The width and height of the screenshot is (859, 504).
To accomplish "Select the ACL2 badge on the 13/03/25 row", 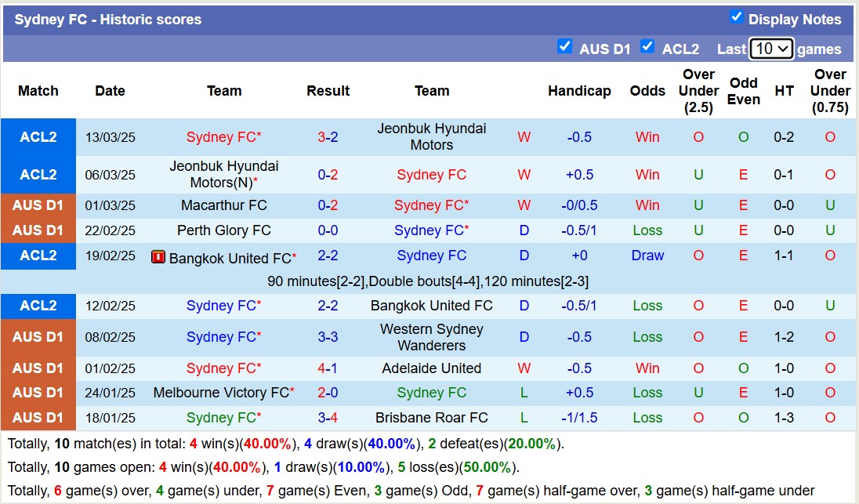I will (38, 136).
